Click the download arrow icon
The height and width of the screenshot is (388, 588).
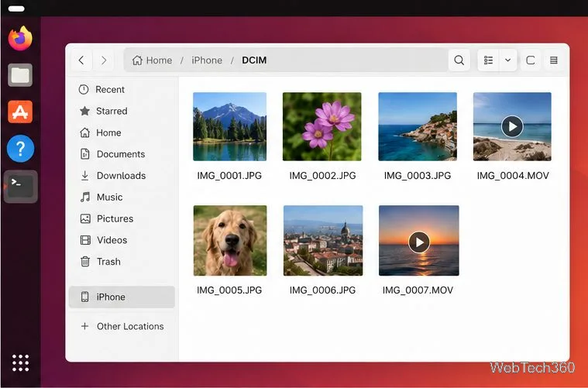[x=85, y=176]
